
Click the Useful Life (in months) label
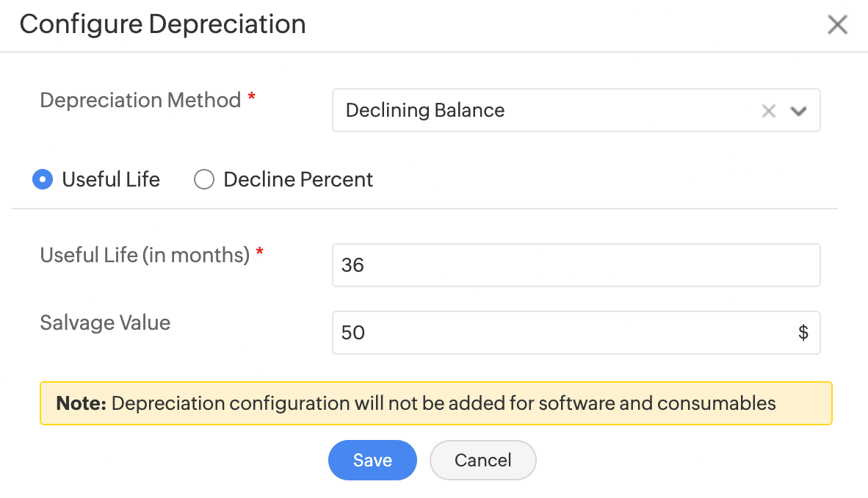[x=145, y=255]
